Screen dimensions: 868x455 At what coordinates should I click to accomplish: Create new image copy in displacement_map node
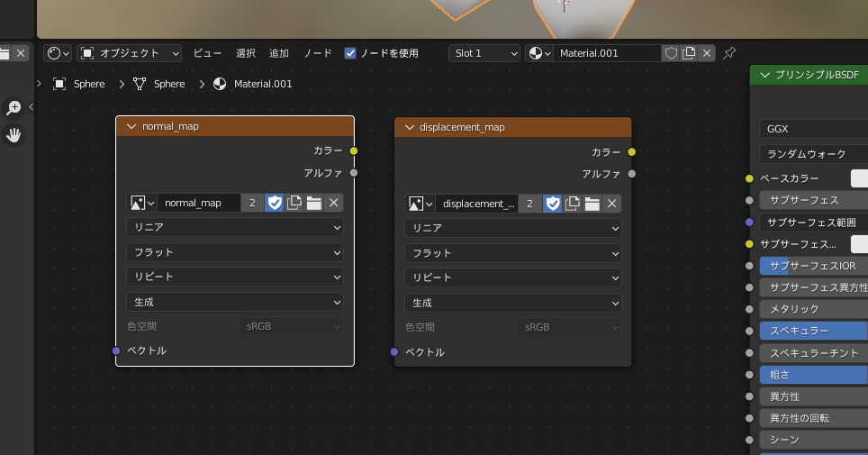click(x=573, y=204)
